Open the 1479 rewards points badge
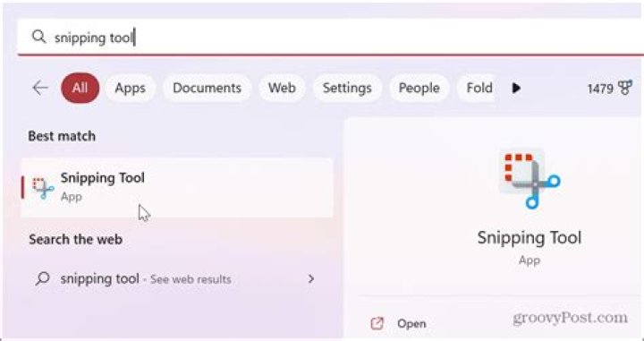 [609, 88]
